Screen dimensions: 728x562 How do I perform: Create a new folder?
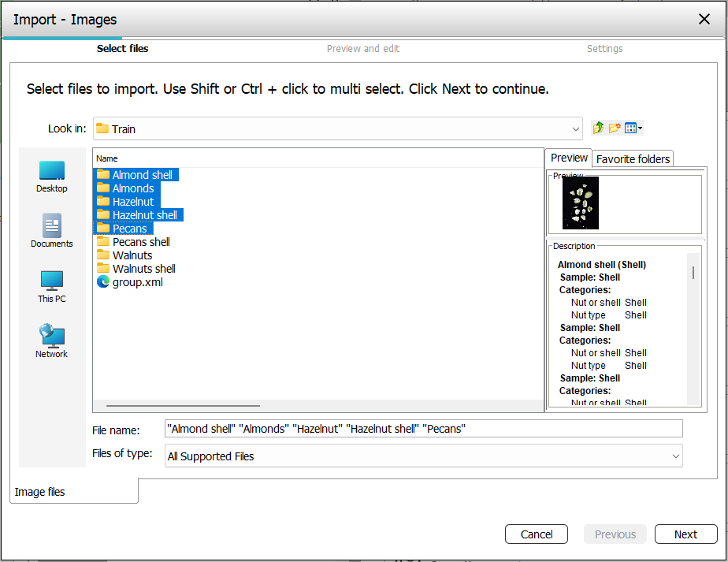615,128
